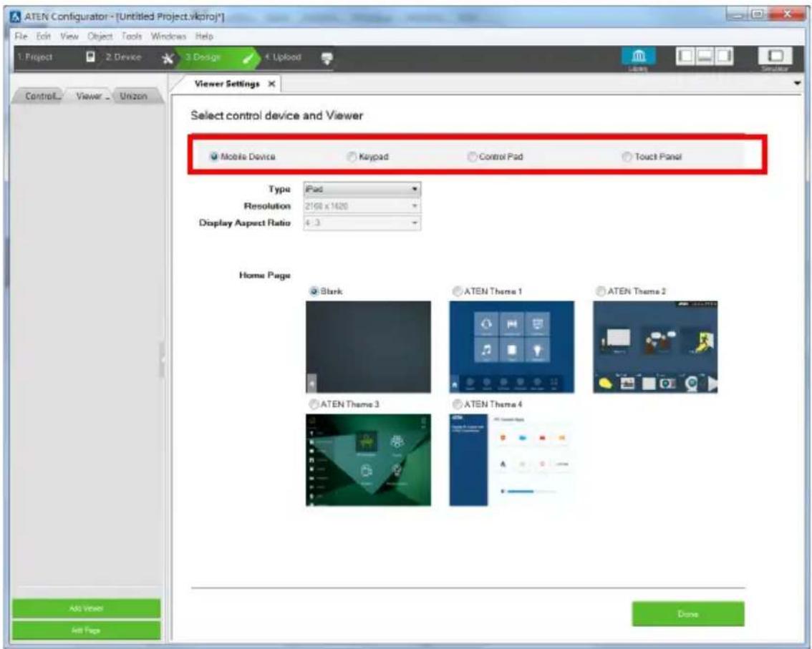Choose ATEN Theme 3 radio button
The width and height of the screenshot is (812, 649).
click(x=314, y=404)
